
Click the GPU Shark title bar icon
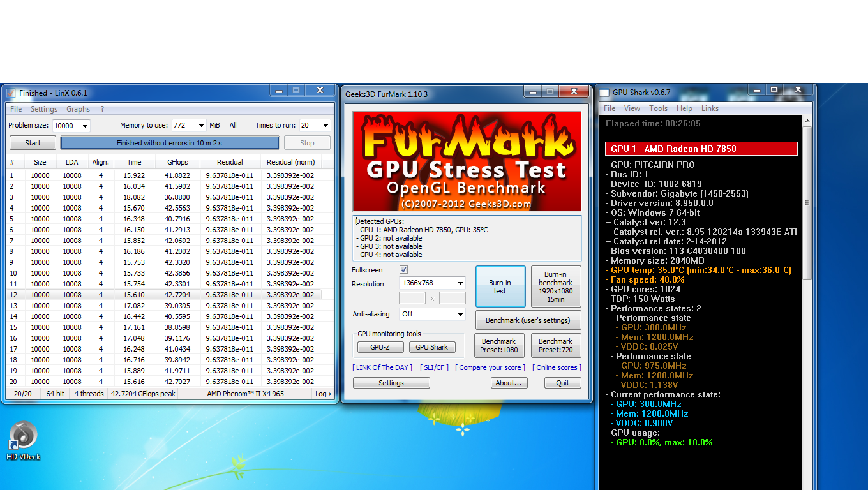click(603, 93)
